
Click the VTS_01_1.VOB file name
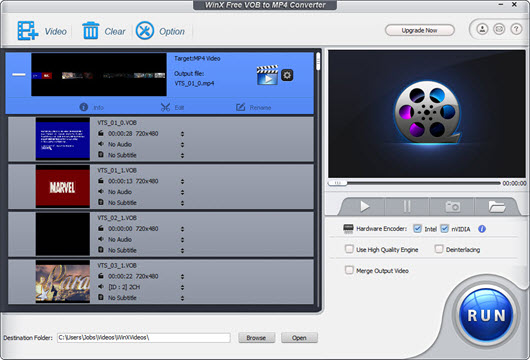tap(117, 170)
